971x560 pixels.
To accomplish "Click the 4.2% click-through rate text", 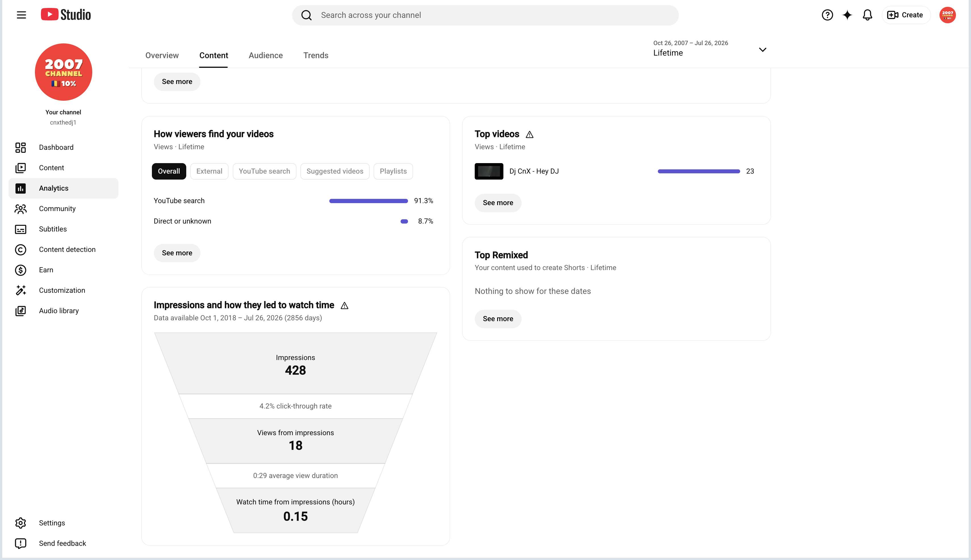I will coord(295,406).
